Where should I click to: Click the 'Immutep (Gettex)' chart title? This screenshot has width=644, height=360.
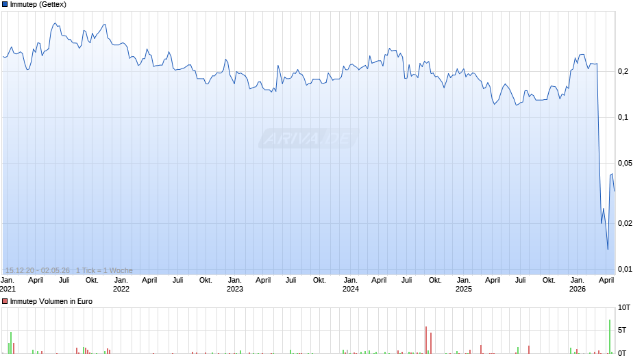pyautogui.click(x=38, y=5)
